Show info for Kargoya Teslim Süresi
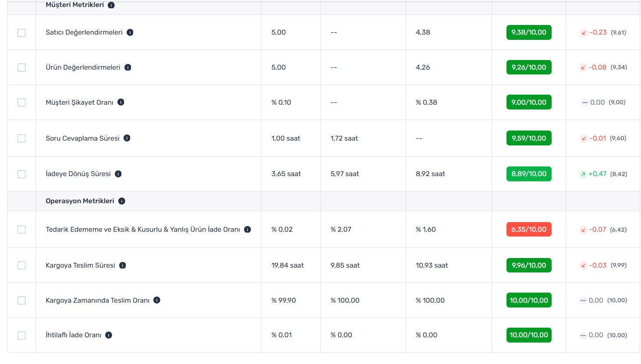 tap(123, 265)
